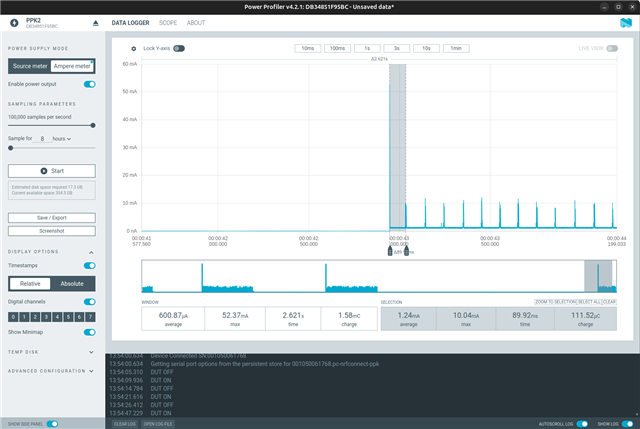Click the selection charge 111.52µC value

pyautogui.click(x=585, y=316)
